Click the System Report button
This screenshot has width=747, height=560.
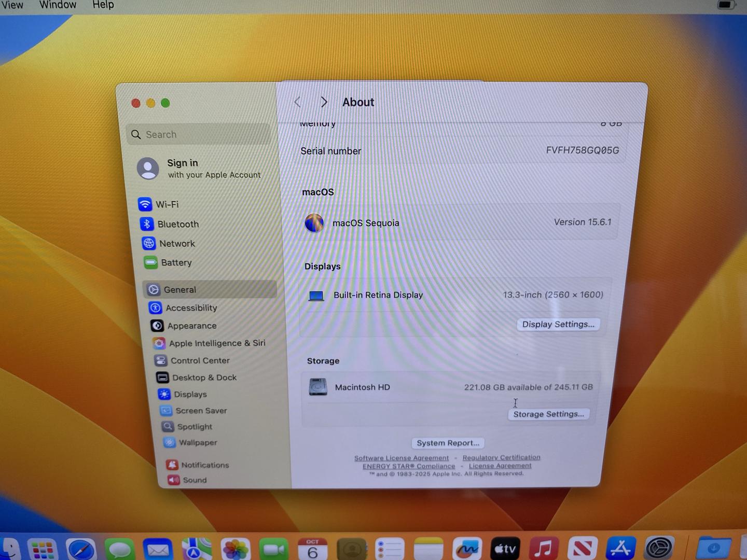pyautogui.click(x=448, y=443)
